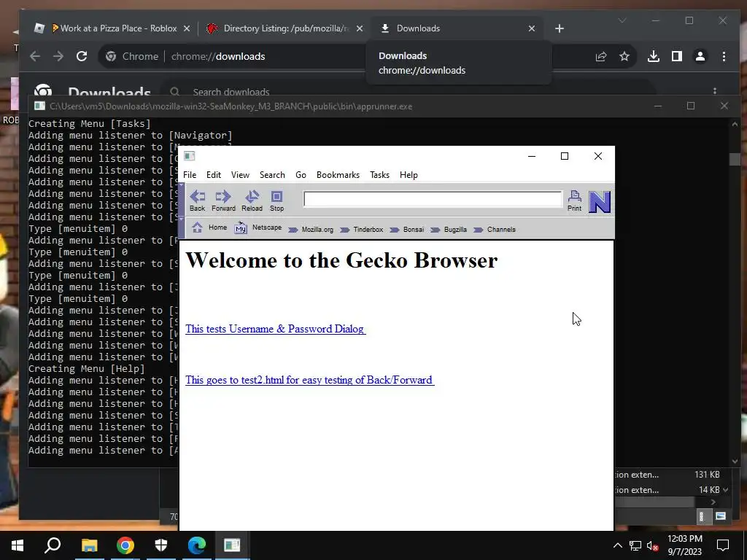Click Chrome's back navigation arrow
The height and width of the screenshot is (560, 747).
click(x=35, y=56)
